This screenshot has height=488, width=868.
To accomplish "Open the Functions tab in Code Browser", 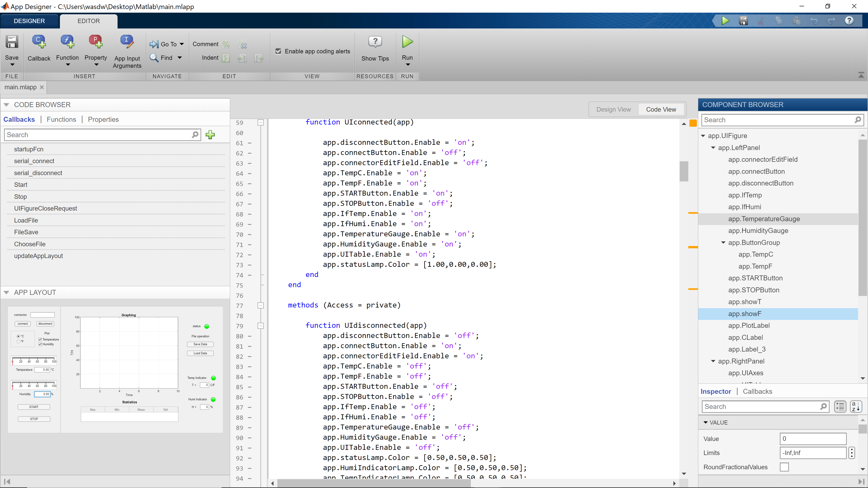I will click(x=61, y=119).
